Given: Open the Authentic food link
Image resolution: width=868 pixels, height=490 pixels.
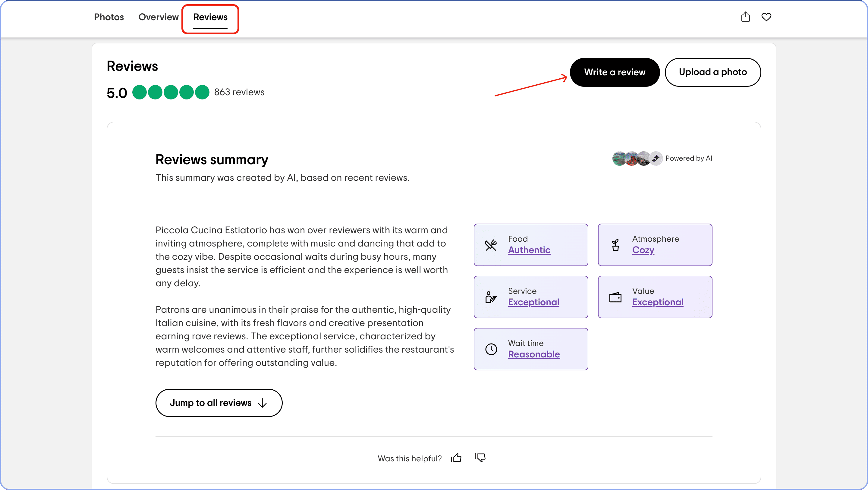Looking at the screenshot, I should tap(529, 250).
